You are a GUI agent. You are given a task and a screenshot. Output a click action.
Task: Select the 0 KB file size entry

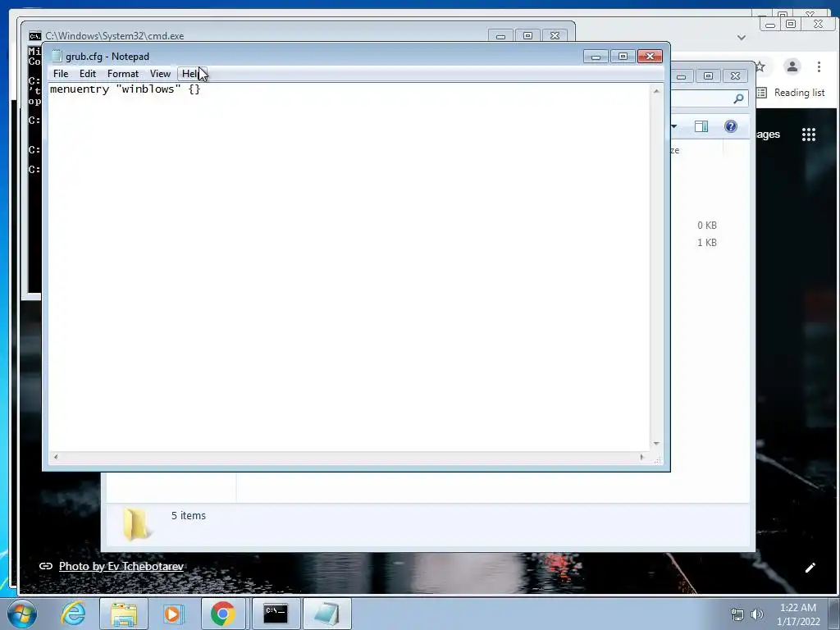(x=706, y=226)
